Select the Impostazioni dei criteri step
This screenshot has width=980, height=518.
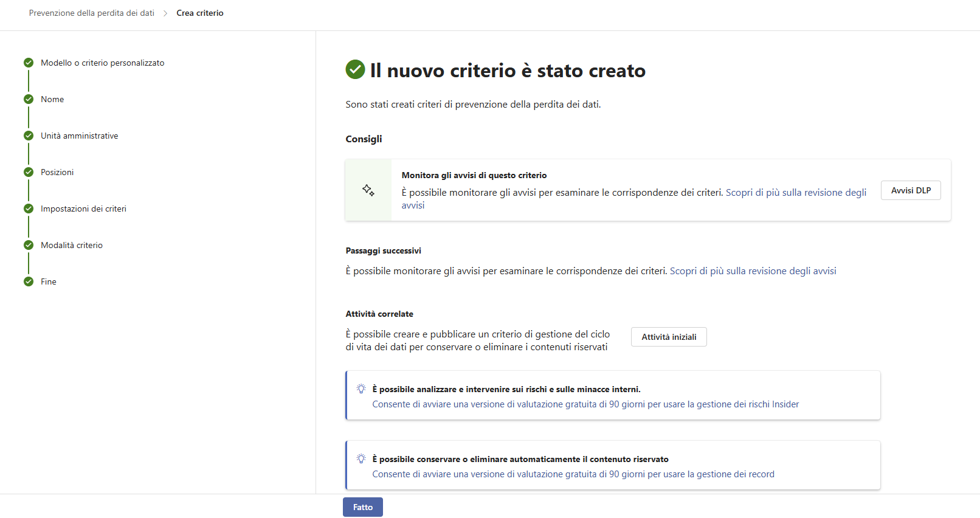coord(84,209)
